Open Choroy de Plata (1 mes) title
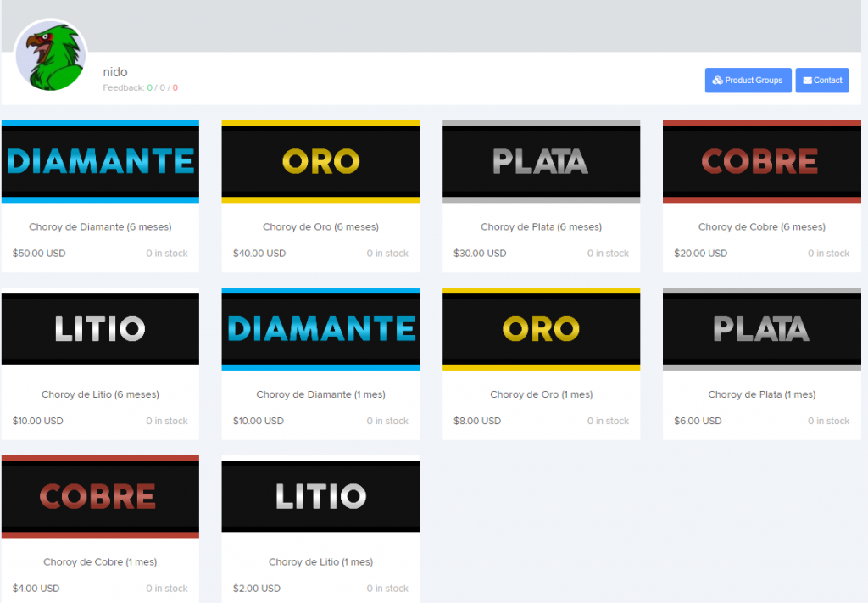This screenshot has width=868, height=603. coord(761,394)
